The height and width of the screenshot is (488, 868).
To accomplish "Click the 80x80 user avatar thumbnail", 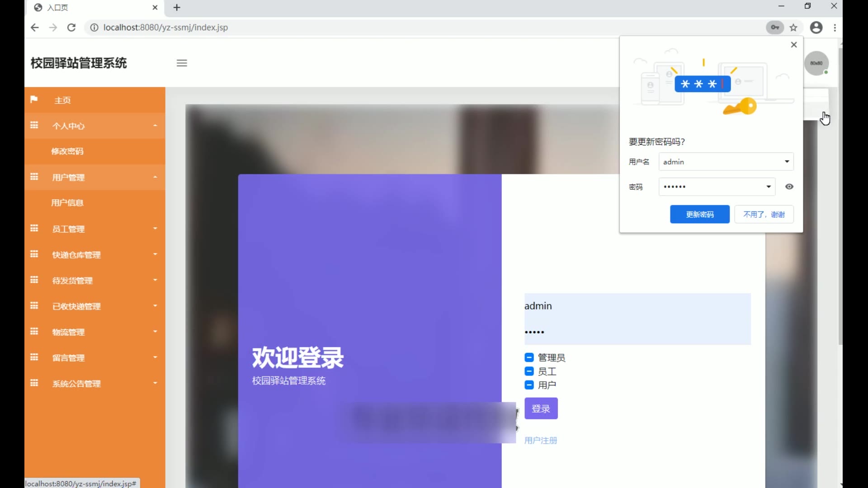I will [816, 63].
